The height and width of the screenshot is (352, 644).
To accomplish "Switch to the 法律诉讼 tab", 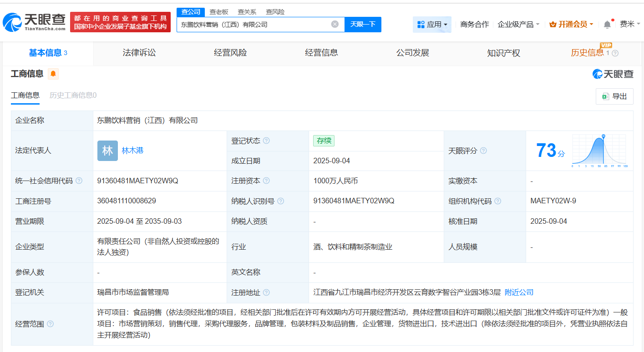I will pos(139,53).
